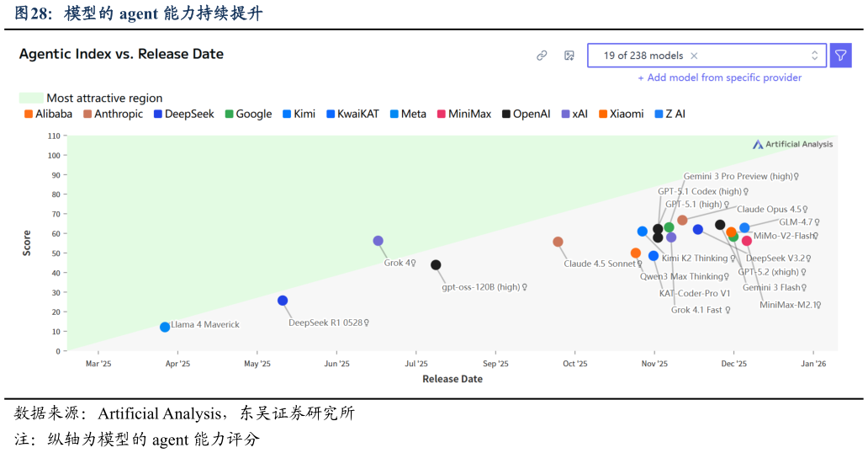868x453 pixels.
Task: Click the copy link icon
Action: (542, 56)
